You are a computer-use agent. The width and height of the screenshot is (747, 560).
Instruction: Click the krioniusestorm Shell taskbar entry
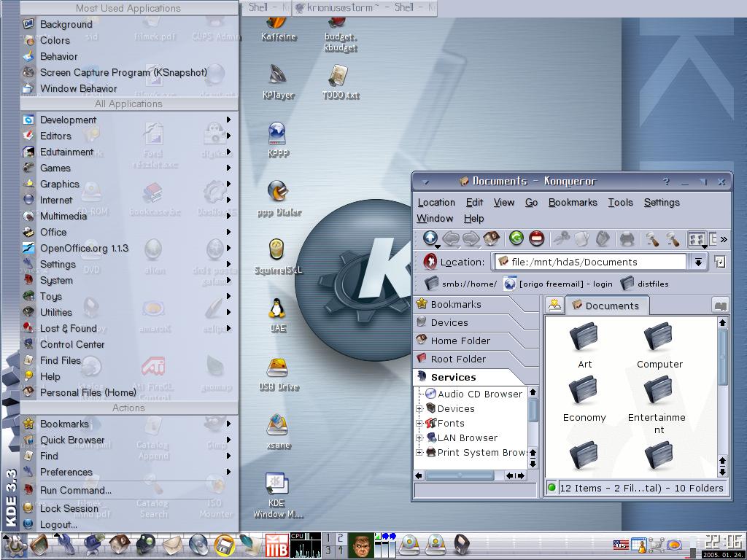[x=365, y=7]
